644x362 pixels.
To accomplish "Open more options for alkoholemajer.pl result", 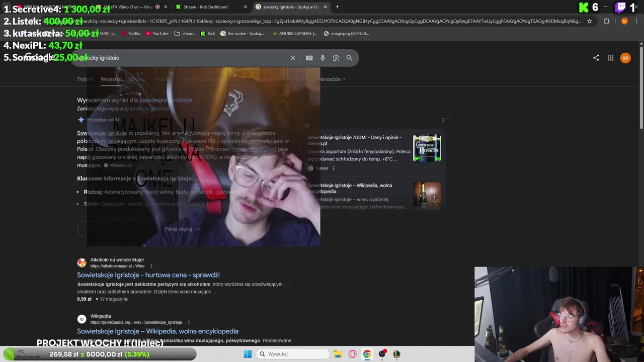I will tap(151, 266).
